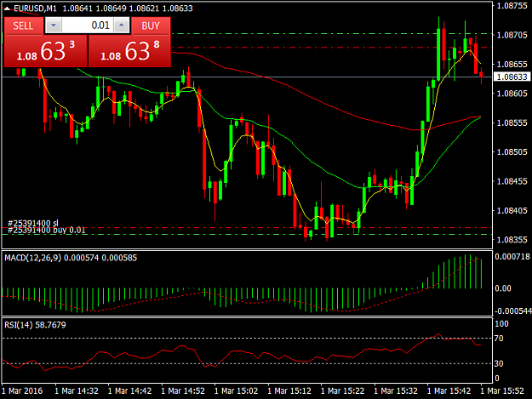532x399 pixels.
Task: Click the SELL button label
Action: [23, 26]
